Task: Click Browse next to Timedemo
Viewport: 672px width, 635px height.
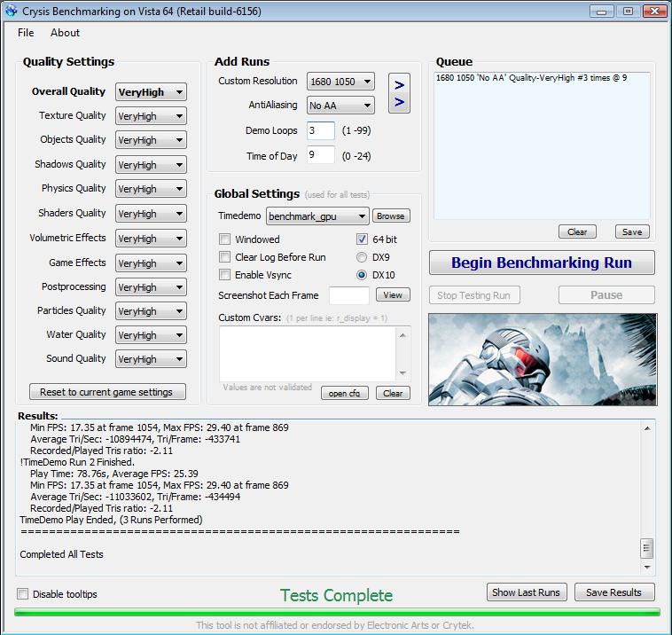Action: click(391, 216)
